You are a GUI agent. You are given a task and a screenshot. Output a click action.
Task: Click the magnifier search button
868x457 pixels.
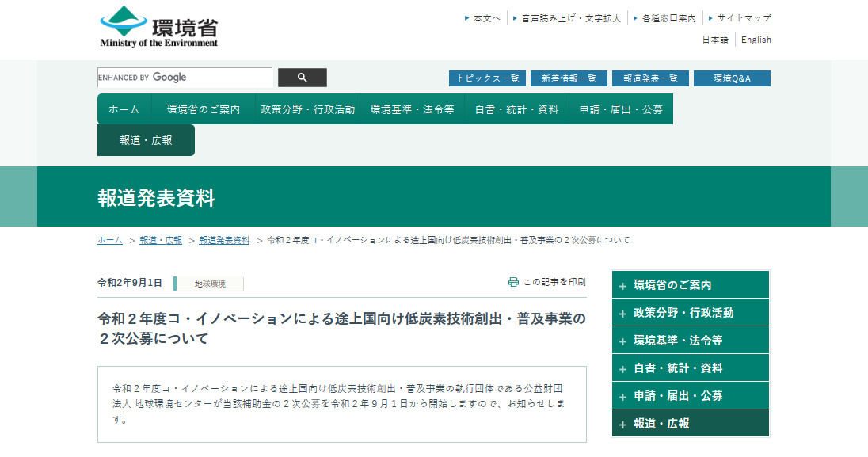click(x=302, y=78)
